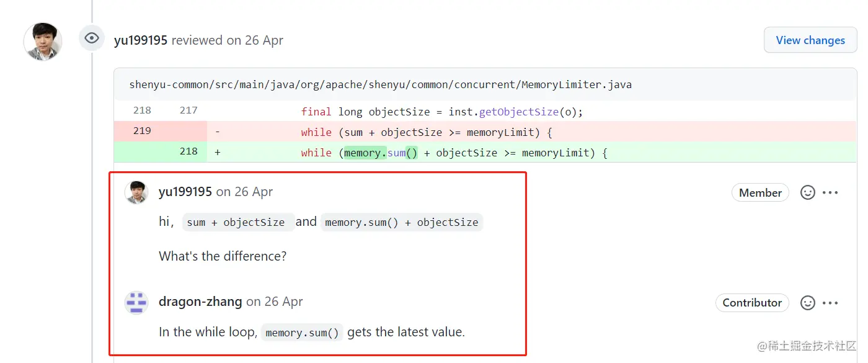Click the eye review icon
Screen dimensions: 868x363
pyautogui.click(x=92, y=38)
